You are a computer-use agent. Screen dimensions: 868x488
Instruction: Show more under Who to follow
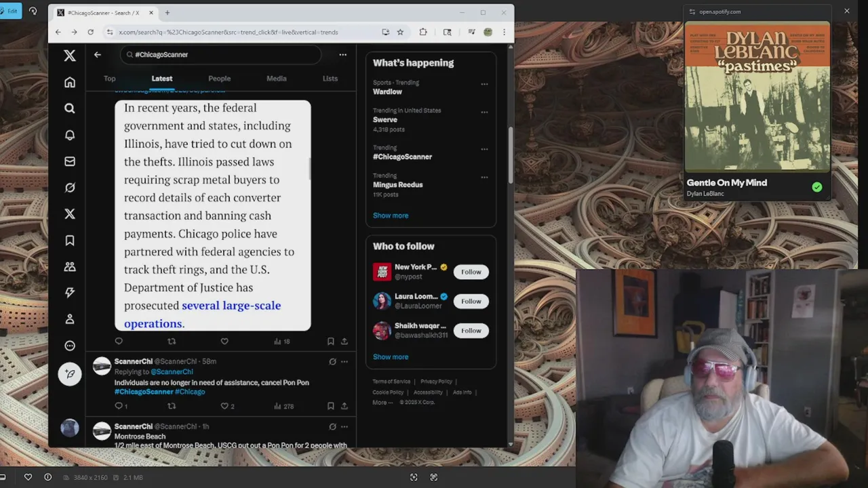coord(391,357)
